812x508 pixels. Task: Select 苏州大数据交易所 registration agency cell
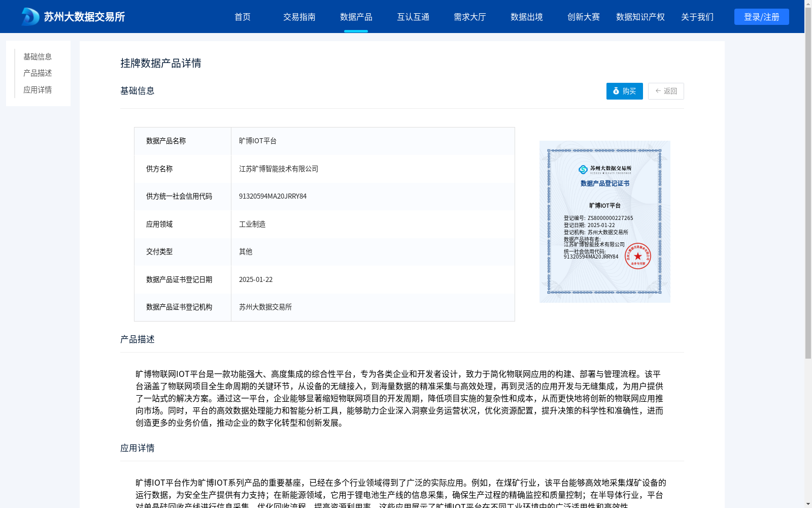[373, 307]
